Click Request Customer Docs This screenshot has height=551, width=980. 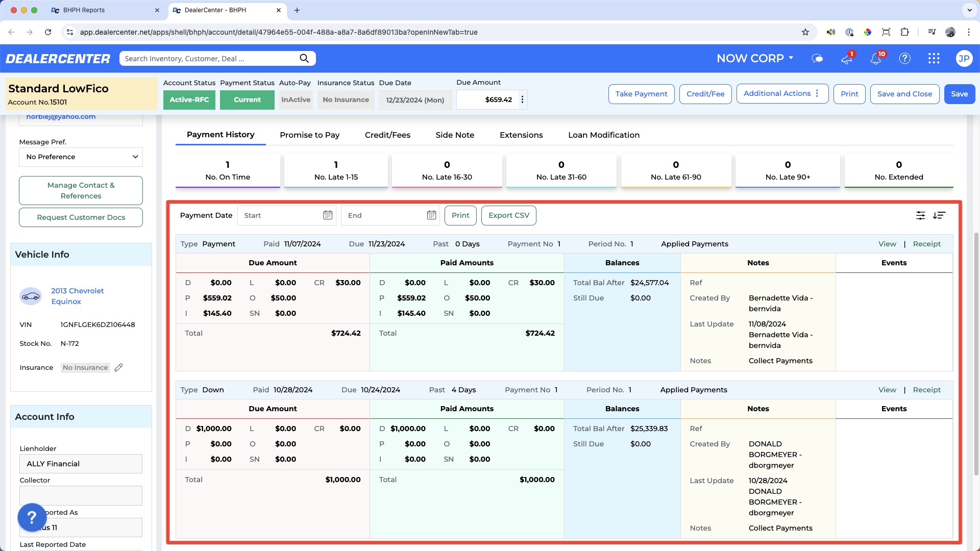pyautogui.click(x=81, y=217)
